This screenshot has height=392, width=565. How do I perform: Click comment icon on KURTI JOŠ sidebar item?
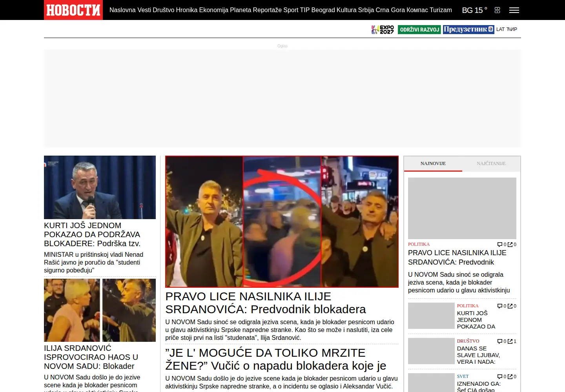coord(500,306)
